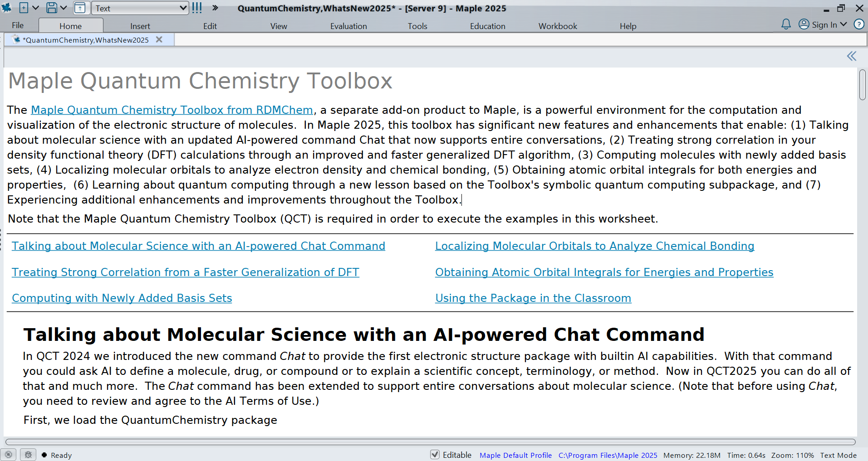The image size is (868, 461).
Task: Click the Talking about Molecular Science section heading
Action: (363, 335)
